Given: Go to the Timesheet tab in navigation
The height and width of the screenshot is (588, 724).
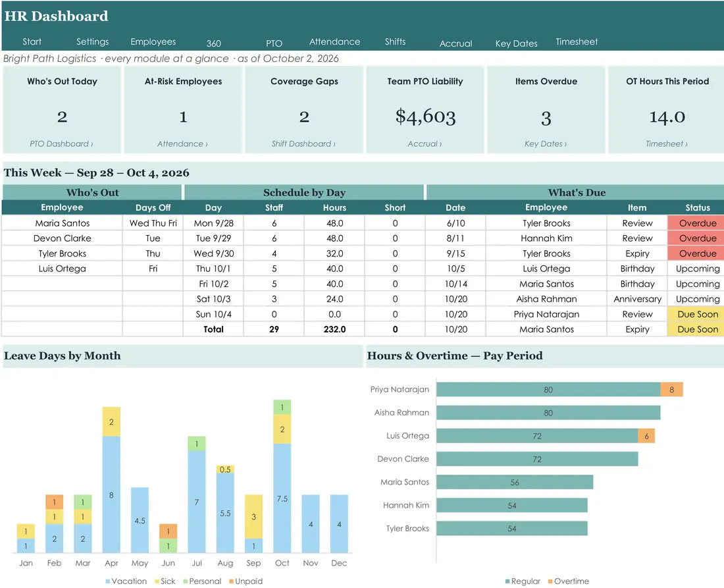Looking at the screenshot, I should [x=577, y=41].
